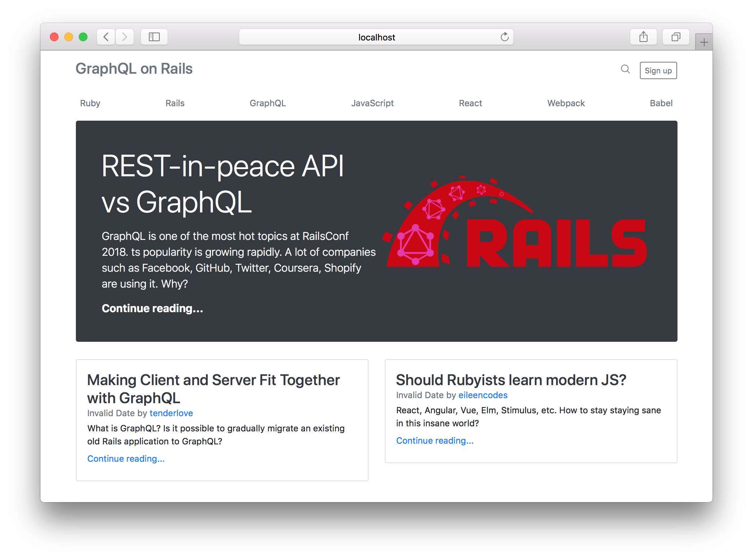Open author eileencodes' profile link
Image resolution: width=753 pixels, height=560 pixels.
(x=483, y=395)
